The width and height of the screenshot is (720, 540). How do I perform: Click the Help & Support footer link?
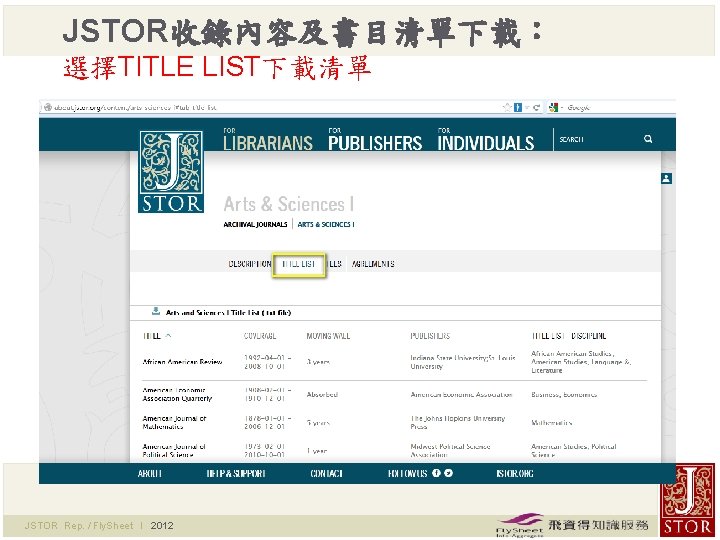236,473
